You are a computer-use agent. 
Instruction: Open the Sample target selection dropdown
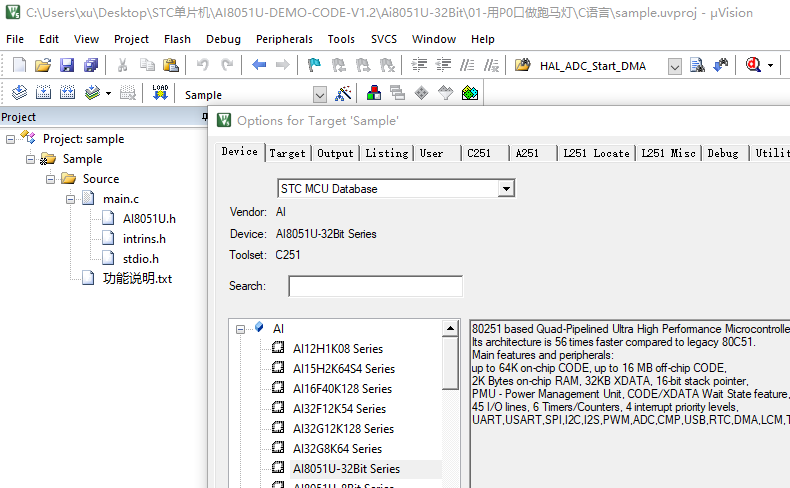320,95
